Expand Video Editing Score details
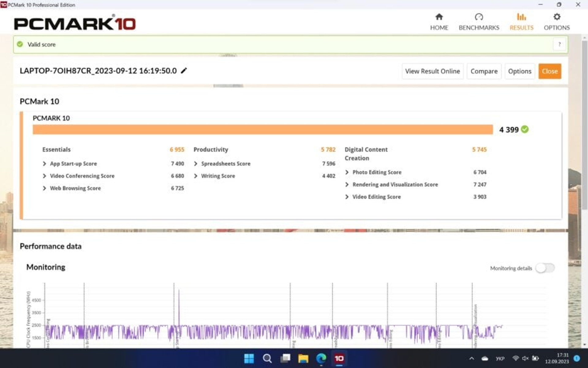 tap(347, 197)
